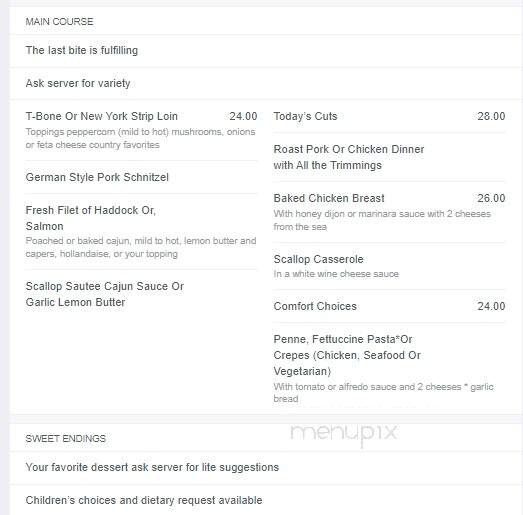Click the 26.00 price of Baked Chicken
523x515 pixels.
[491, 198]
